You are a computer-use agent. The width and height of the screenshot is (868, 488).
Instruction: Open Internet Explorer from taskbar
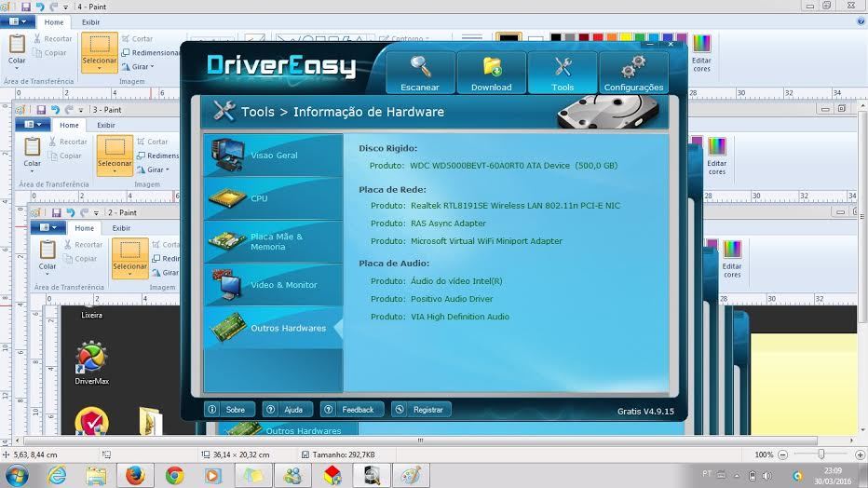57,476
